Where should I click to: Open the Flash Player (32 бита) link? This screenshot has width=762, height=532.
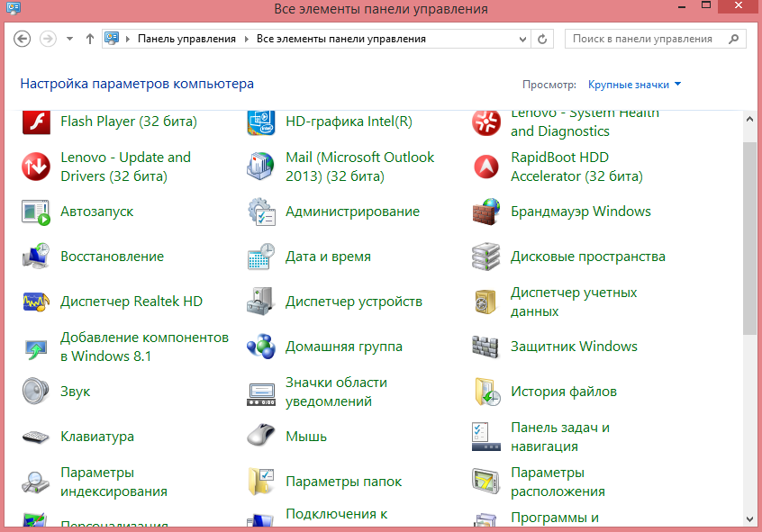click(x=129, y=122)
